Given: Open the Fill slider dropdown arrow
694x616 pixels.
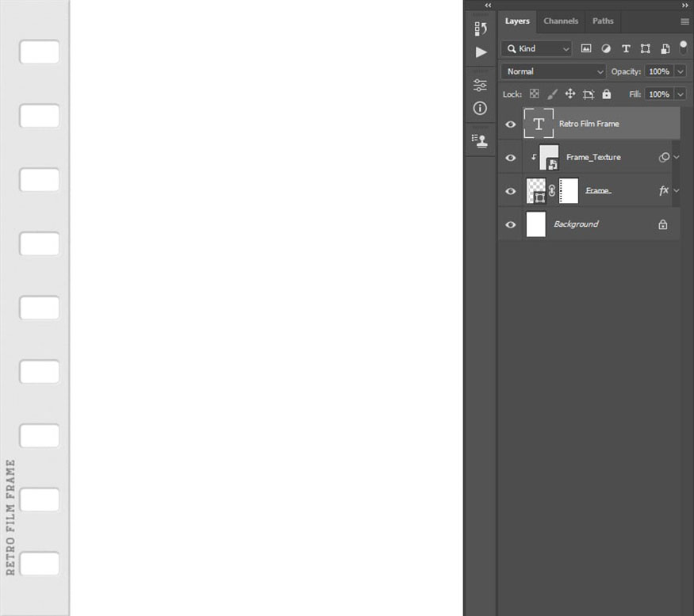Looking at the screenshot, I should point(681,94).
